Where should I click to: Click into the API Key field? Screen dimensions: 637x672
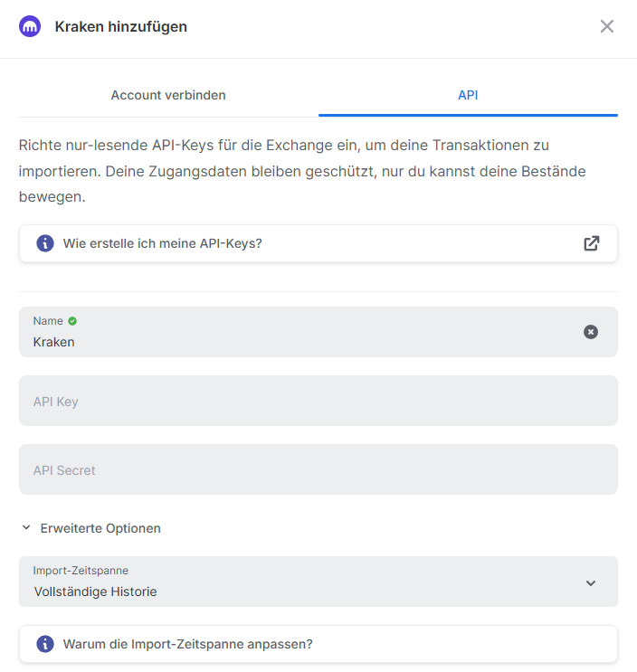pyautogui.click(x=318, y=401)
